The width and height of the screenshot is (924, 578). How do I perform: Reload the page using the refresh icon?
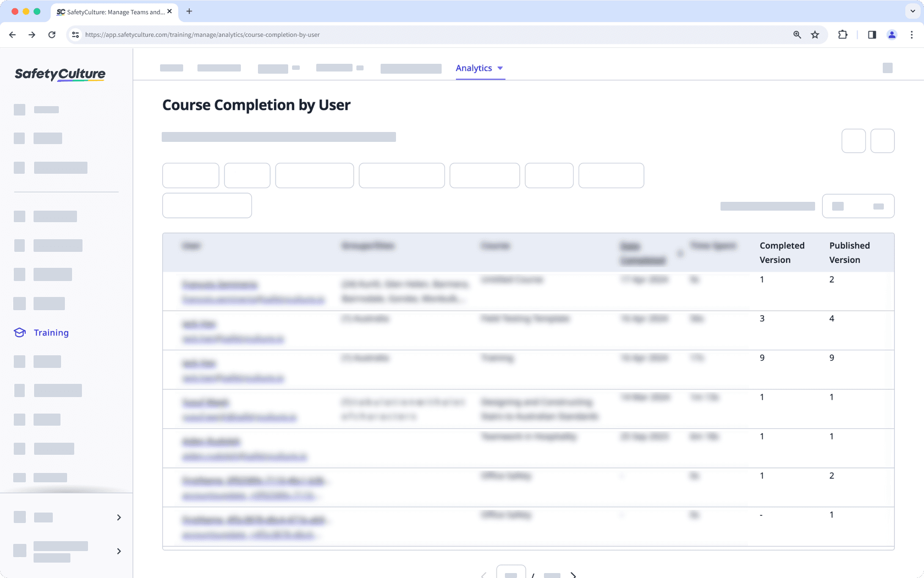click(52, 34)
